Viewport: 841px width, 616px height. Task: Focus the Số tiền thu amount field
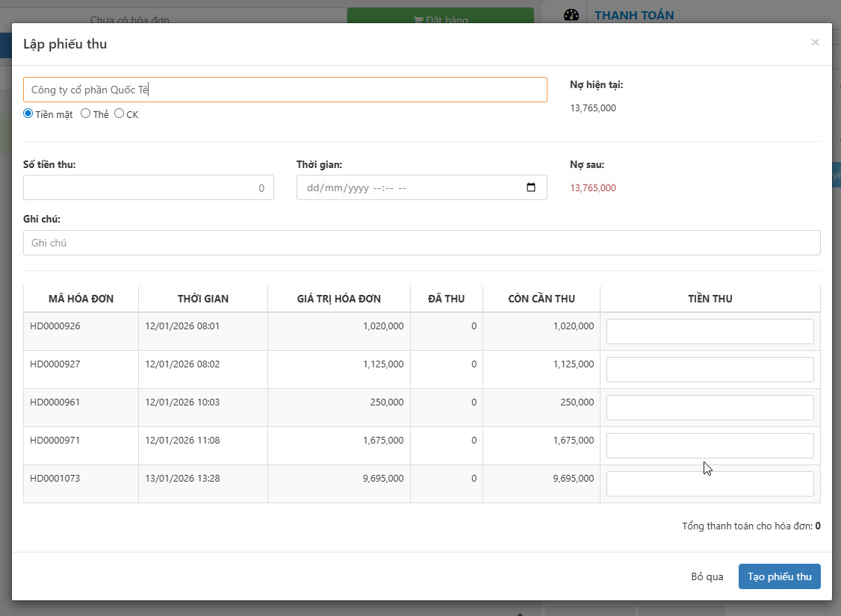click(x=148, y=188)
